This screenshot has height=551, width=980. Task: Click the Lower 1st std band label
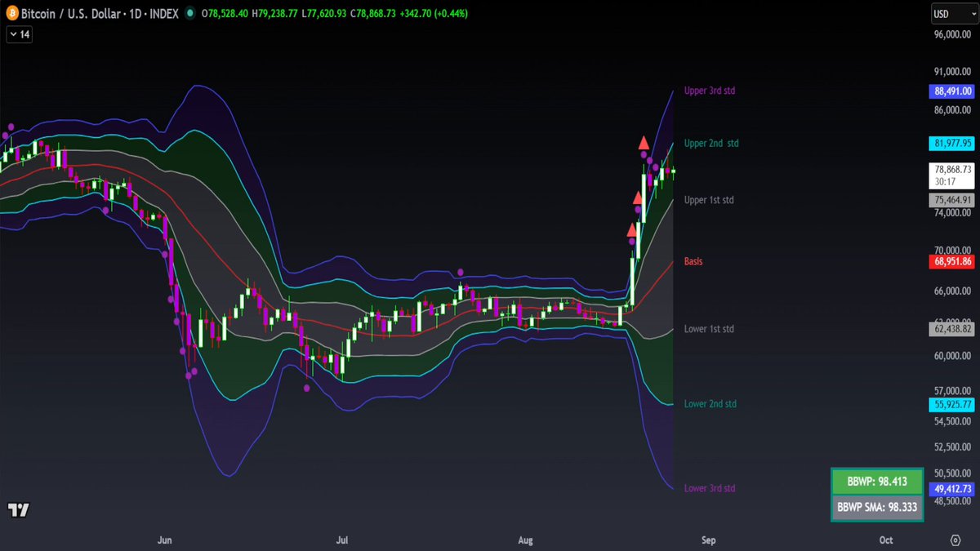click(x=709, y=329)
